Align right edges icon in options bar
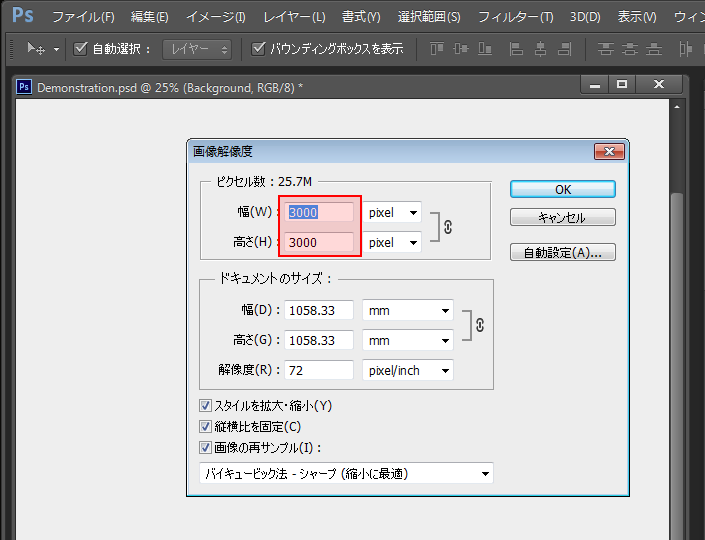The image size is (705, 540). coord(564,49)
